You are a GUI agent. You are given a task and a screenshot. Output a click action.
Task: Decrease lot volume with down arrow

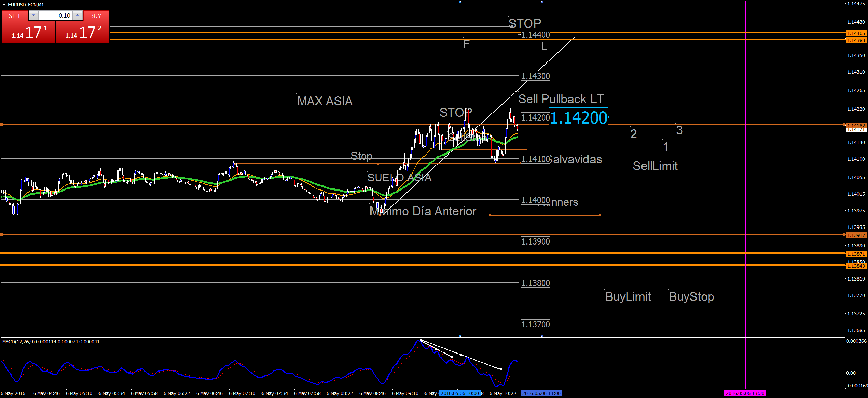click(33, 15)
